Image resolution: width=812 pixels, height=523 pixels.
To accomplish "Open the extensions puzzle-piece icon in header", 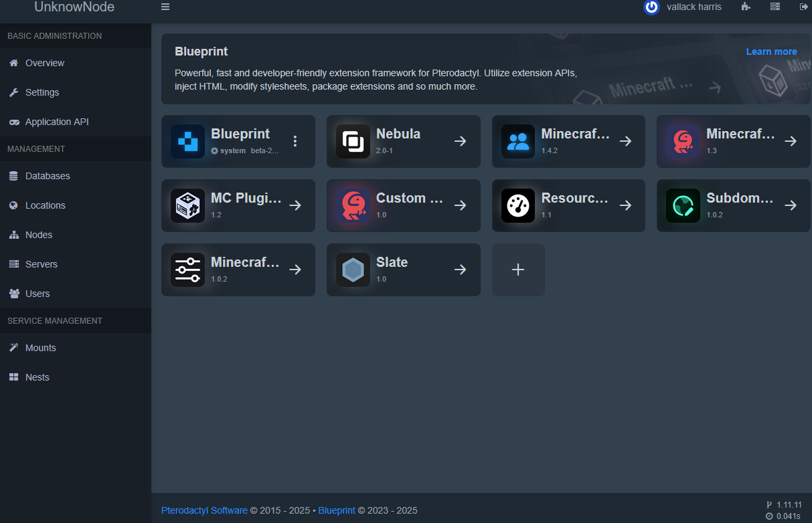I will (746, 7).
